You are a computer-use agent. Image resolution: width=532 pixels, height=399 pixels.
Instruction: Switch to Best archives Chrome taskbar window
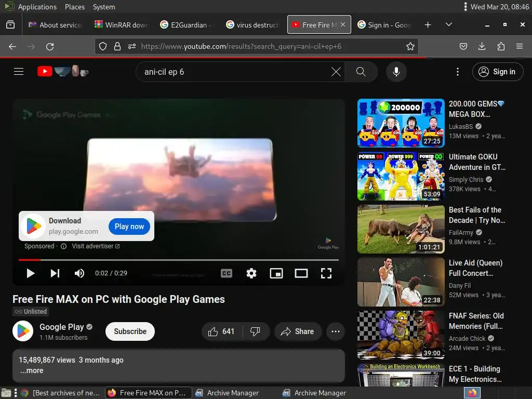60,393
